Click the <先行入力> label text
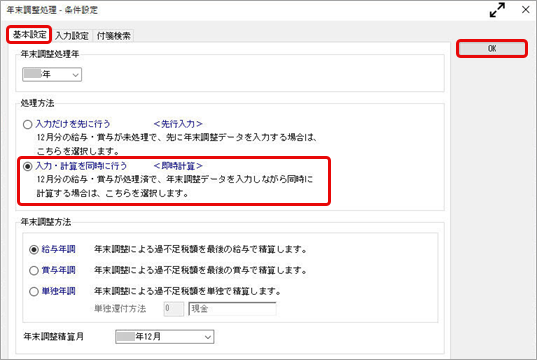Viewport: 537px width, 360px height. click(x=178, y=124)
